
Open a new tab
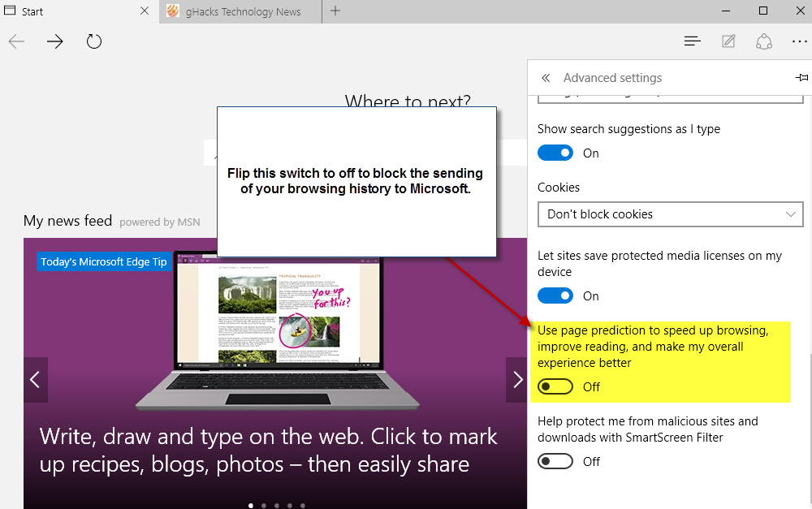(x=335, y=11)
